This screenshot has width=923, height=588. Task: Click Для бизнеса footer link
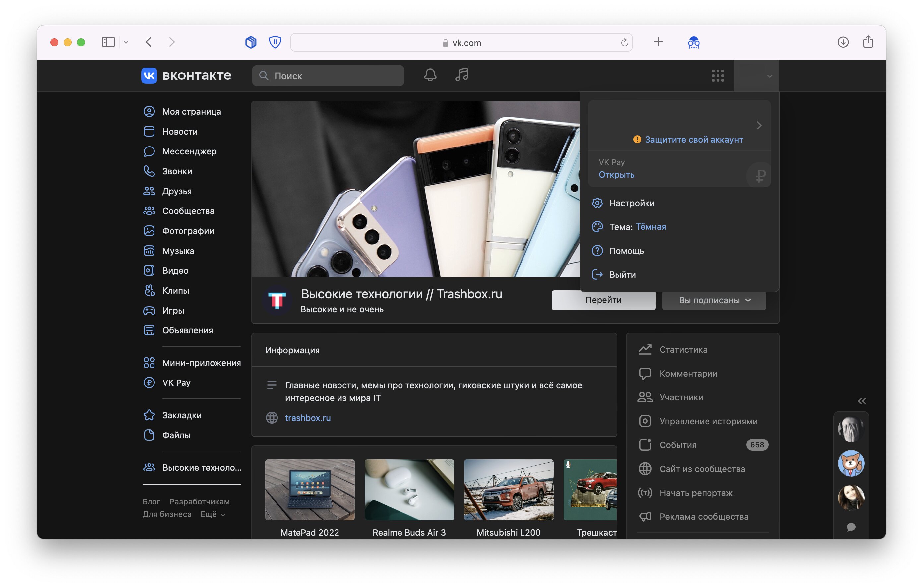(167, 515)
